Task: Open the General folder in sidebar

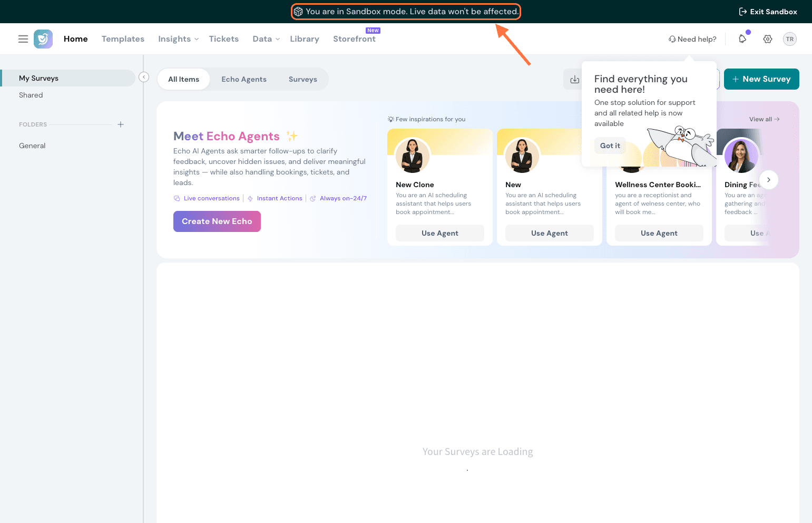Action: click(32, 146)
